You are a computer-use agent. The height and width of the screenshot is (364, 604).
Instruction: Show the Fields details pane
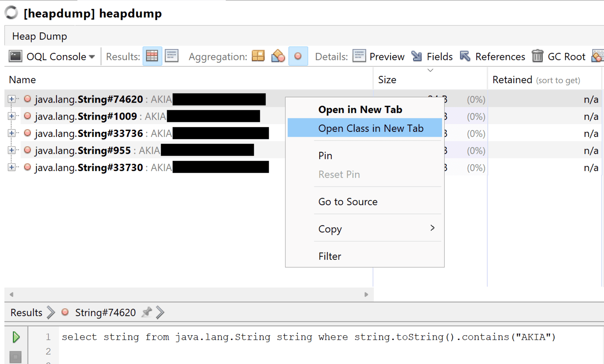tap(432, 57)
